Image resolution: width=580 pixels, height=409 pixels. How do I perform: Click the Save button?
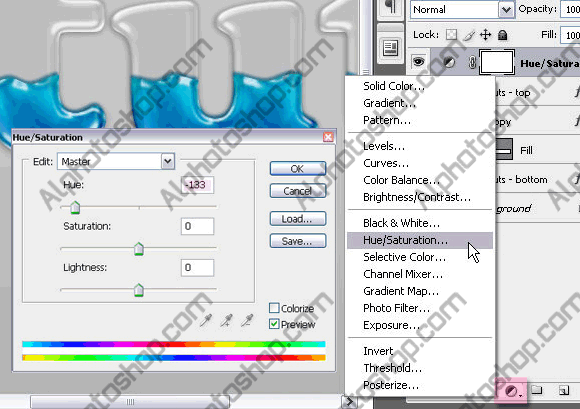[x=298, y=241]
